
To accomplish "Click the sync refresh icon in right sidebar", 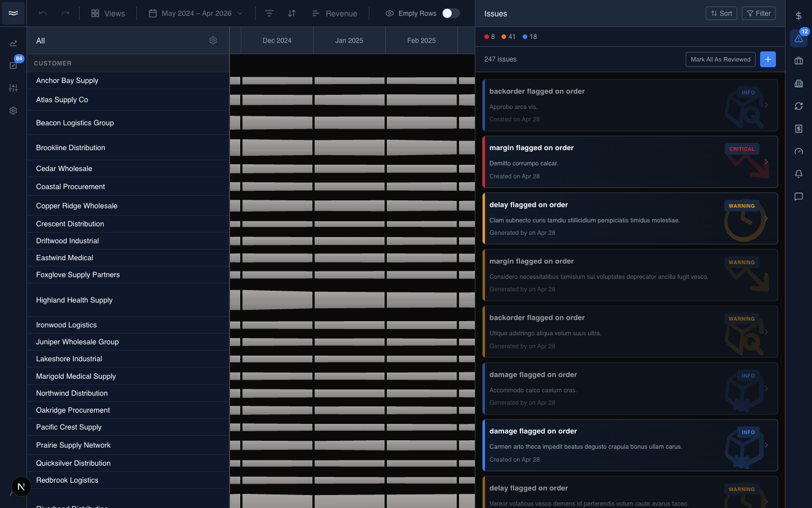I will pos(798,106).
